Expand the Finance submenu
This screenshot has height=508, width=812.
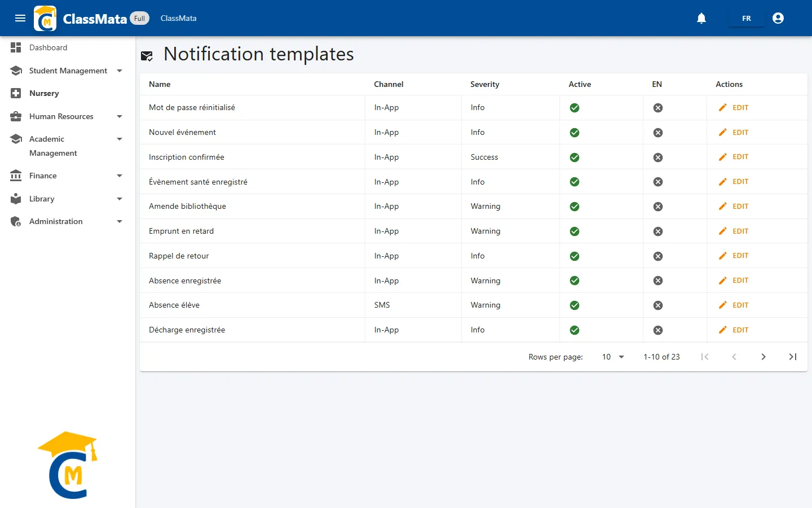68,176
